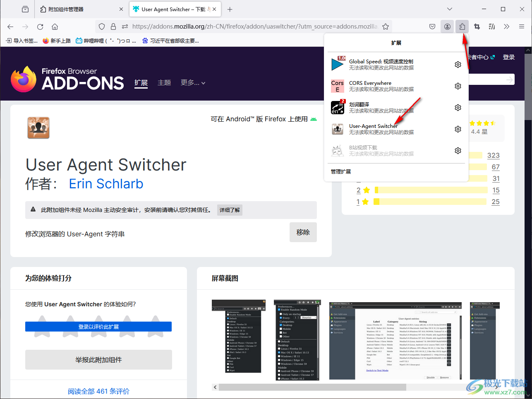Viewport: 532px width, 399px height.
Task: Open settings gear for User-Agent Switcher
Action: 458,129
